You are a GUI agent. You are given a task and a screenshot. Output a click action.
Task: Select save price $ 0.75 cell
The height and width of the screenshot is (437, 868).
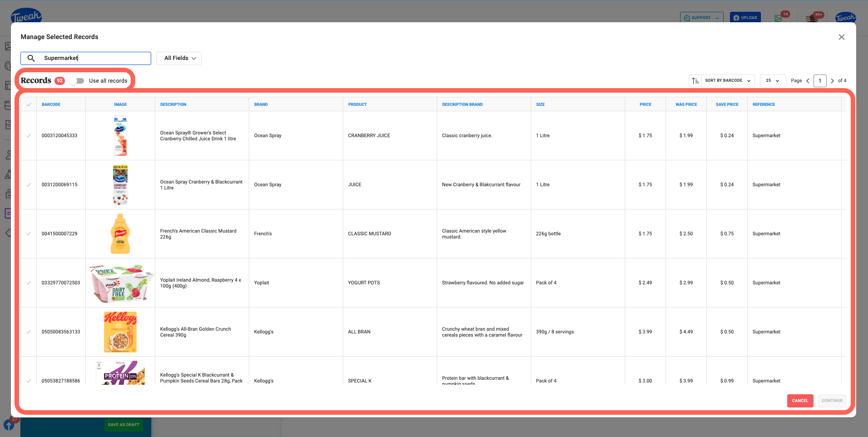pyautogui.click(x=727, y=234)
